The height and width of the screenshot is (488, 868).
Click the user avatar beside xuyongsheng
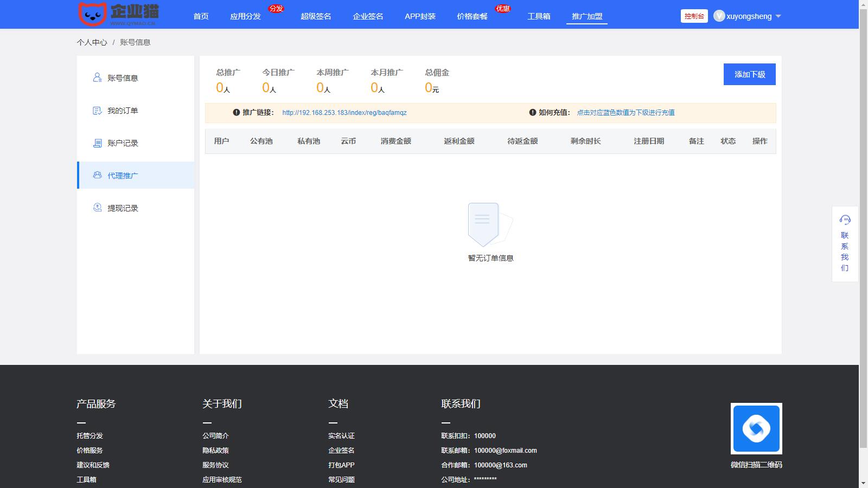[x=719, y=16]
